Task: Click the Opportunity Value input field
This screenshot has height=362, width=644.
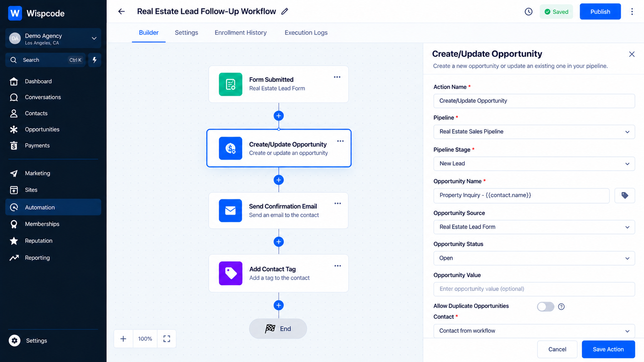Action: [534, 289]
